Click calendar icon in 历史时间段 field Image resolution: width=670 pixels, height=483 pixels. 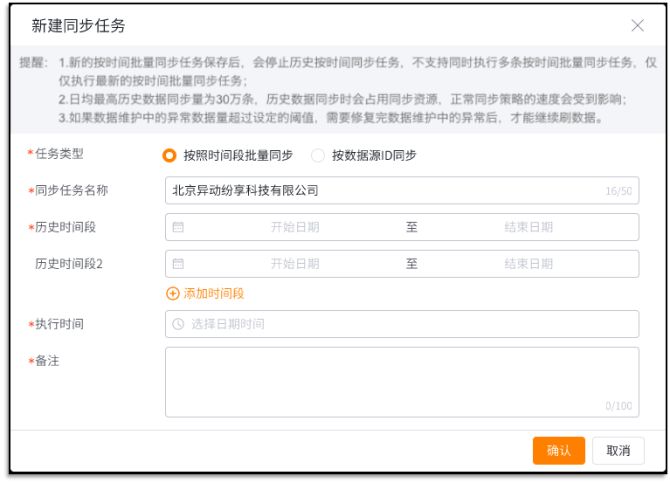179,227
